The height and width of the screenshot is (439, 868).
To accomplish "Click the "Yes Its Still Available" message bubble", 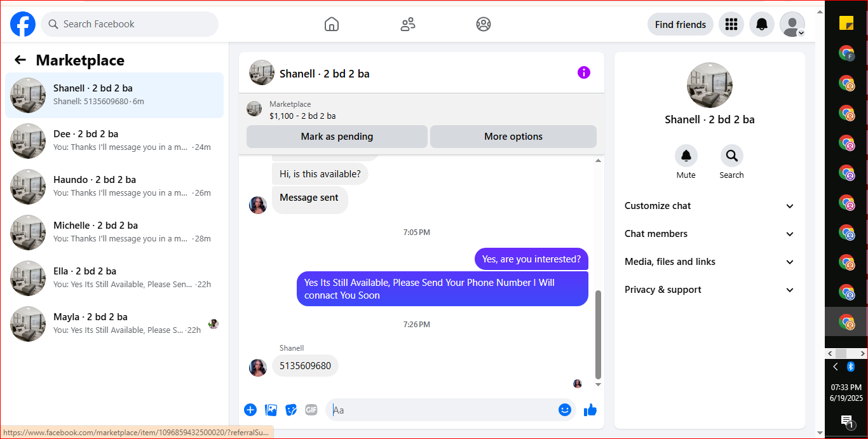I will point(442,289).
